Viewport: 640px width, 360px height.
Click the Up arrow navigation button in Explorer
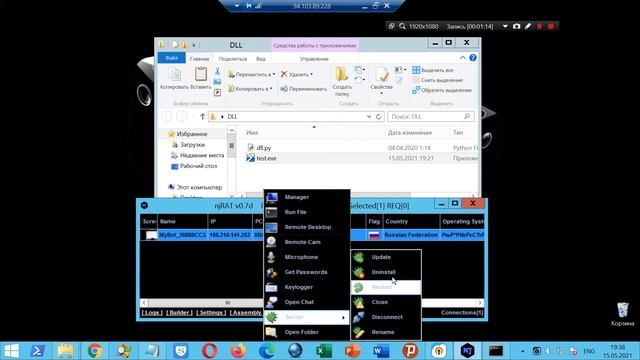pyautogui.click(x=202, y=117)
